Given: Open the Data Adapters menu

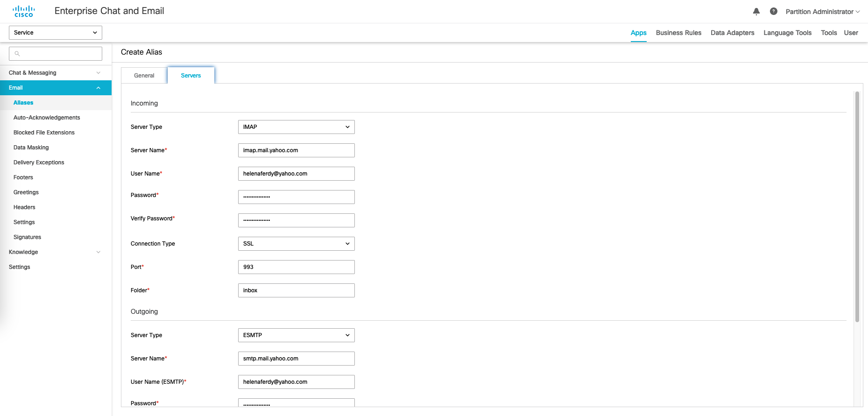Looking at the screenshot, I should [x=732, y=33].
